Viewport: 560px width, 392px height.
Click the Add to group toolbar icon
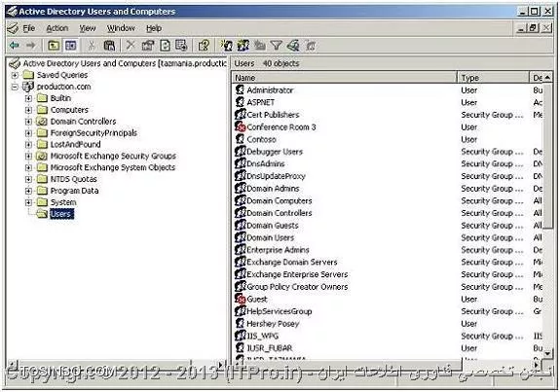(x=311, y=46)
